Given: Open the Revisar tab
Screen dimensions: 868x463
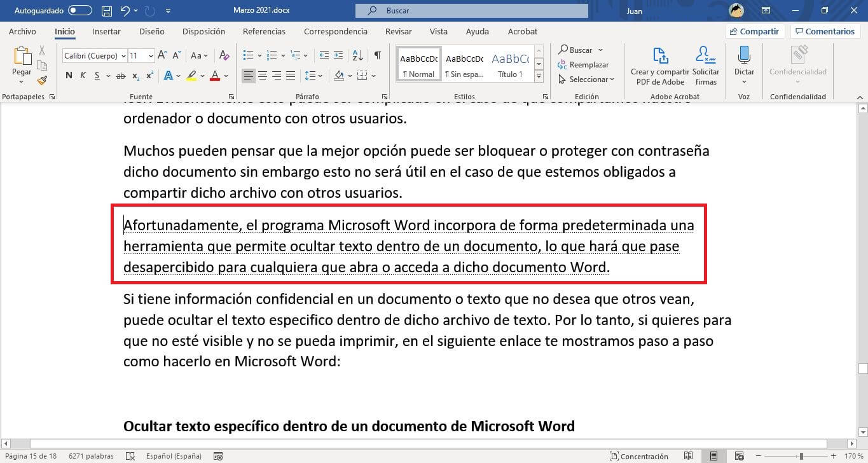Looking at the screenshot, I should tap(397, 31).
